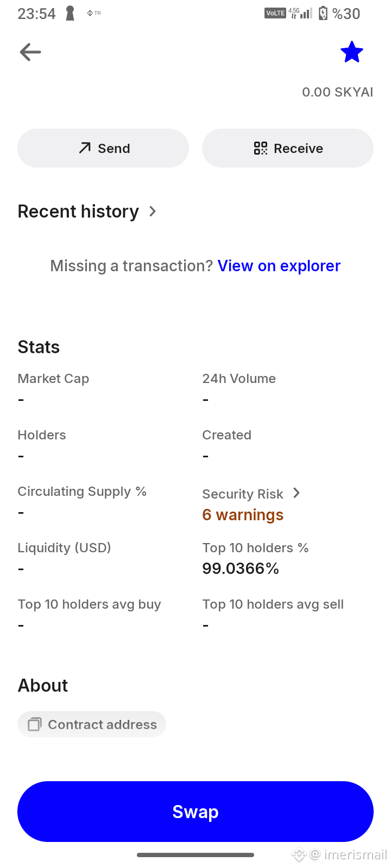Open the Receive button
This screenshot has width=391, height=868.
288,148
